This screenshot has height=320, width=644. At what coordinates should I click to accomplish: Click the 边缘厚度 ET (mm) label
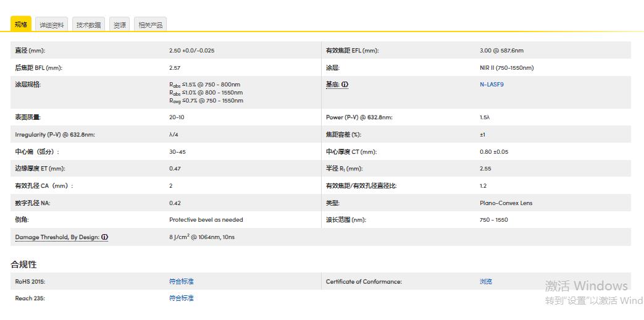point(40,169)
